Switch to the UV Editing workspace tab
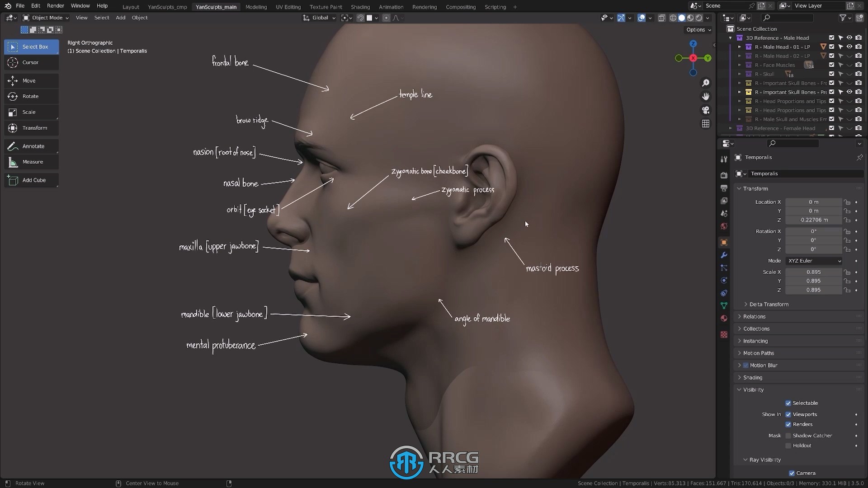868x488 pixels. coord(288,7)
